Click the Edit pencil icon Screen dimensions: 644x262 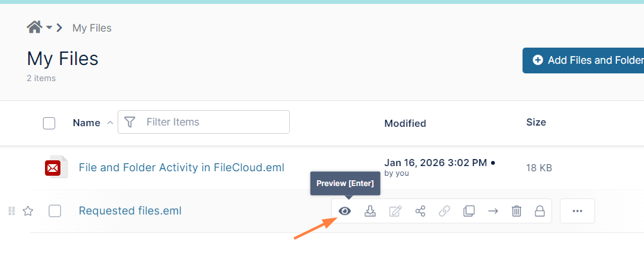pyautogui.click(x=395, y=211)
